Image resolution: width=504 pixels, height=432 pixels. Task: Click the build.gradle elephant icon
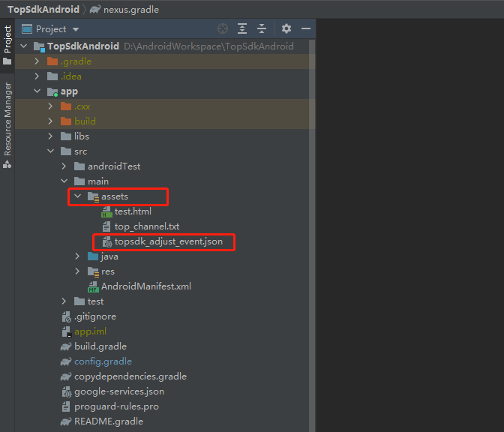[x=66, y=346]
